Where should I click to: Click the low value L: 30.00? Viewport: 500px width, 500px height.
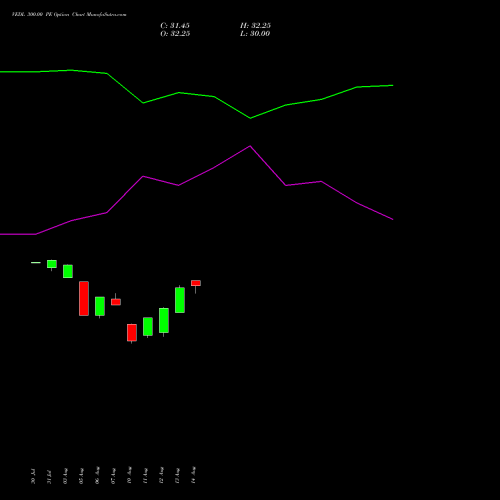pos(255,34)
